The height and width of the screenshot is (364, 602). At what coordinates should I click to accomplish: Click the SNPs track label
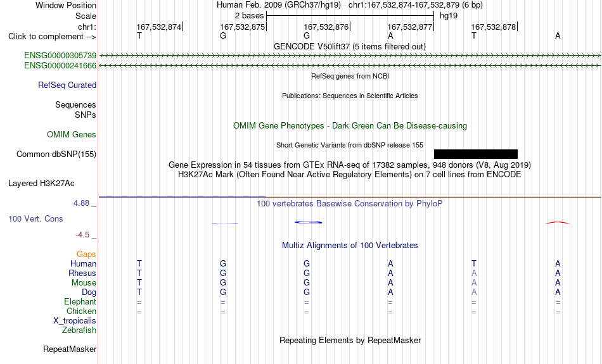[86, 115]
